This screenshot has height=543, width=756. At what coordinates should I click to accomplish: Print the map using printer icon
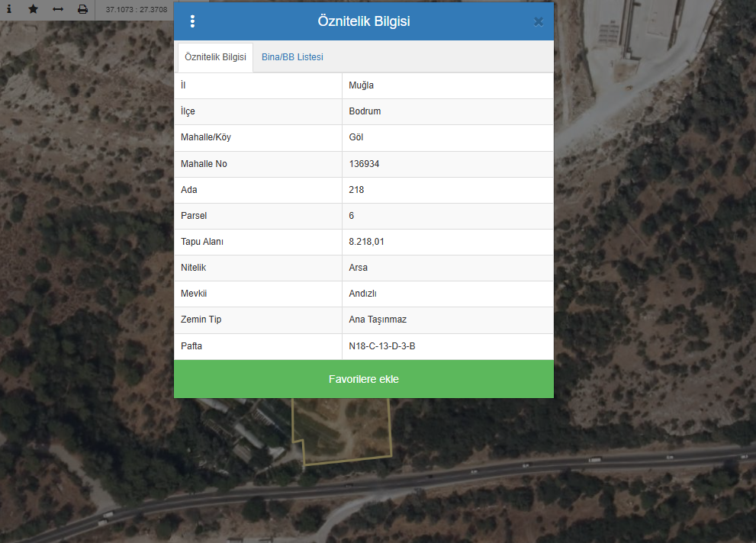[x=82, y=9]
